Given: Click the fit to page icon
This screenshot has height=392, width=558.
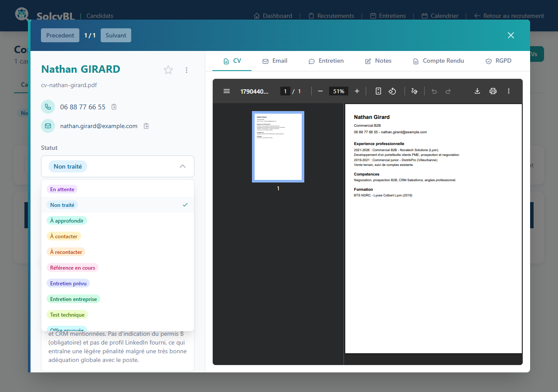Looking at the screenshot, I should 378,91.
